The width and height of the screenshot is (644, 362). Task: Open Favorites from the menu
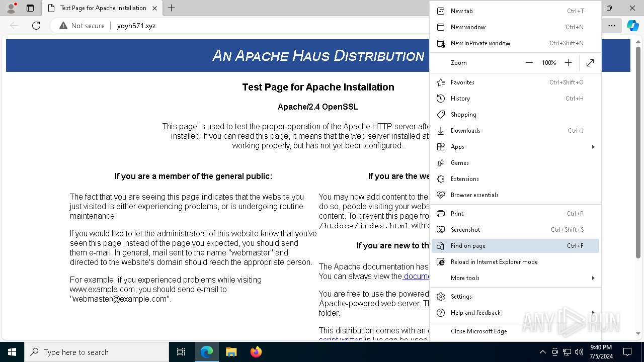coord(515,82)
